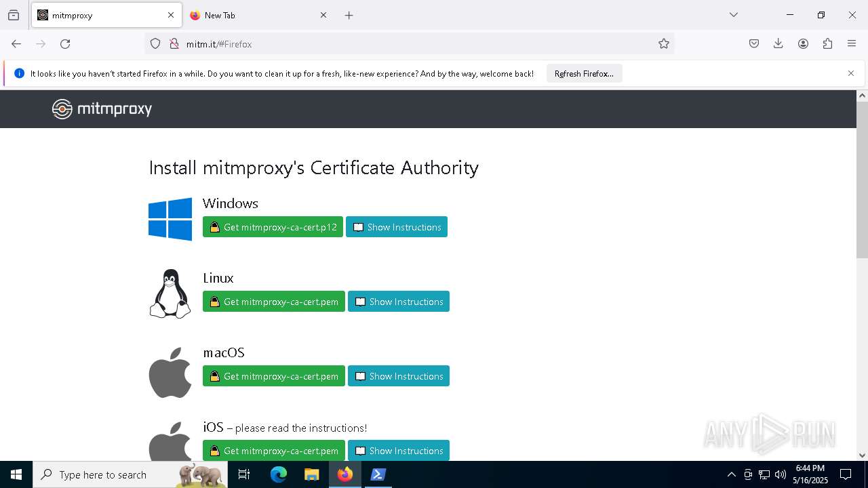Open the Windows Start menu
Screen dimensions: 868x488
click(x=16, y=474)
